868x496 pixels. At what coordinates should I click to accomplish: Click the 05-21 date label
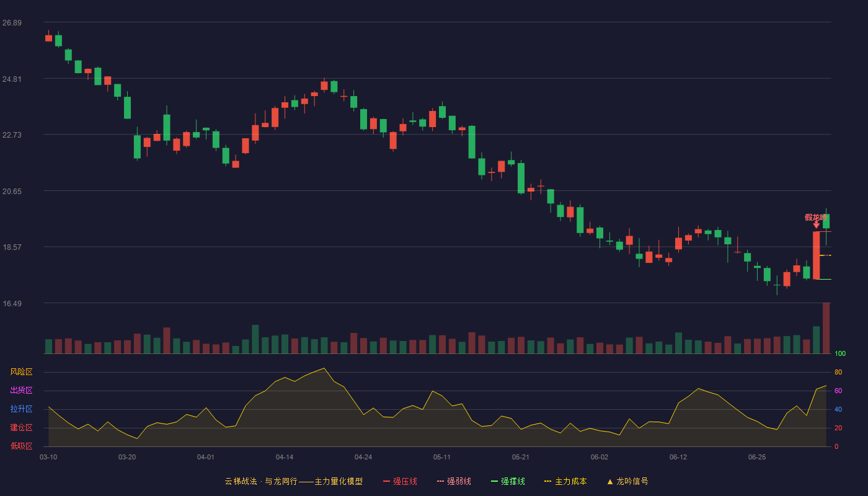tap(521, 457)
